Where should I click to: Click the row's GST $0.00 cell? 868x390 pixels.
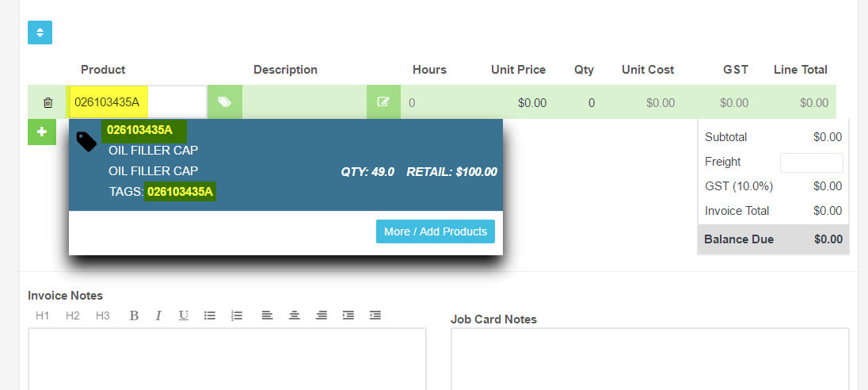pos(734,103)
